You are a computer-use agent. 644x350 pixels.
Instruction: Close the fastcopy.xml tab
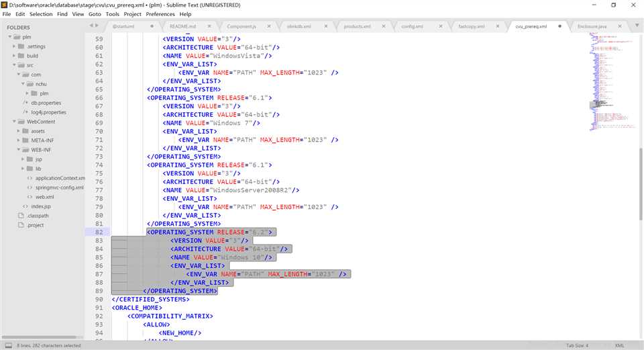(x=497, y=26)
